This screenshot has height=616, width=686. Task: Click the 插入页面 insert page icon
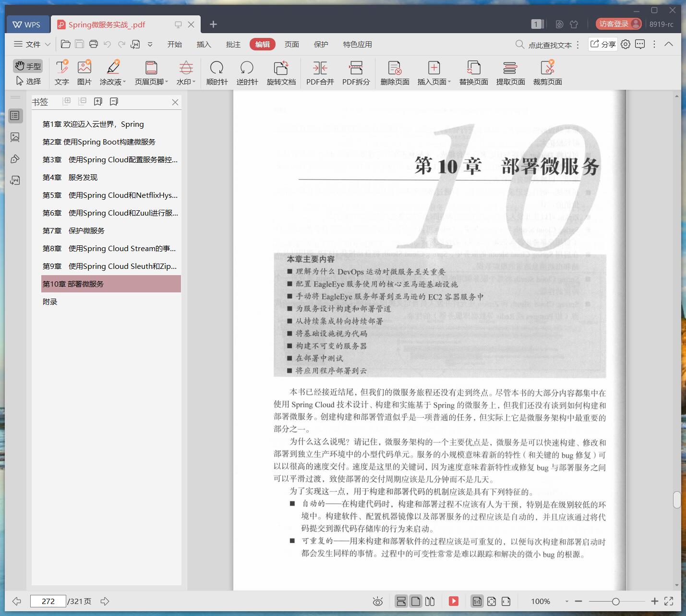(x=434, y=68)
